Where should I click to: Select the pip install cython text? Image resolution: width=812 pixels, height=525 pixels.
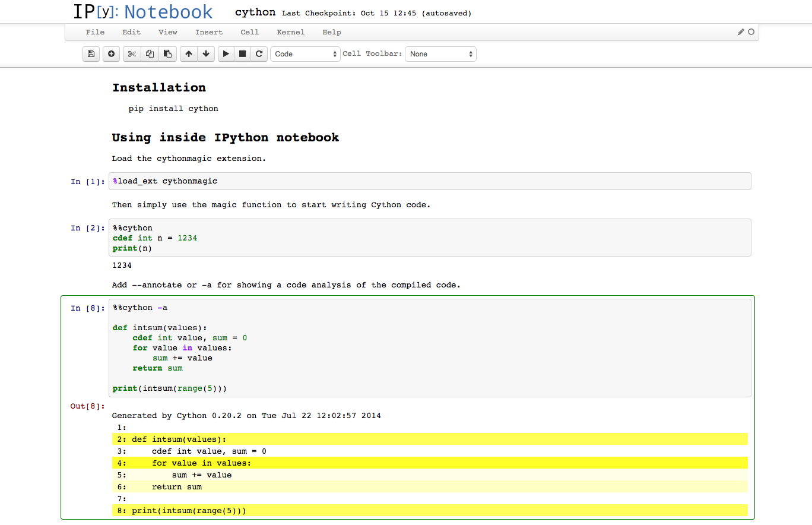pyautogui.click(x=173, y=109)
